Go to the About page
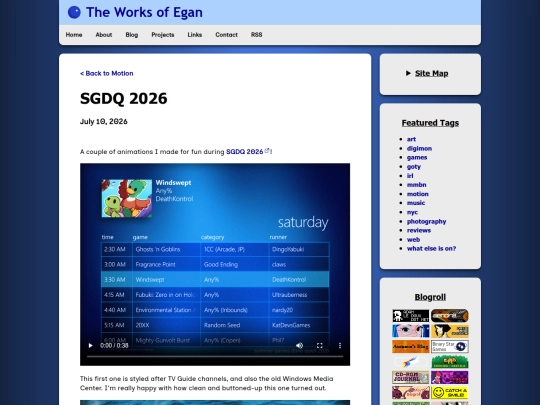Viewport: 540px width, 405px height. click(x=104, y=35)
